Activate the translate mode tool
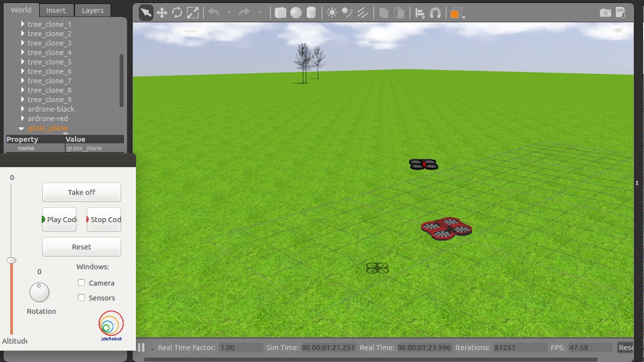This screenshot has height=362, width=644. (162, 13)
